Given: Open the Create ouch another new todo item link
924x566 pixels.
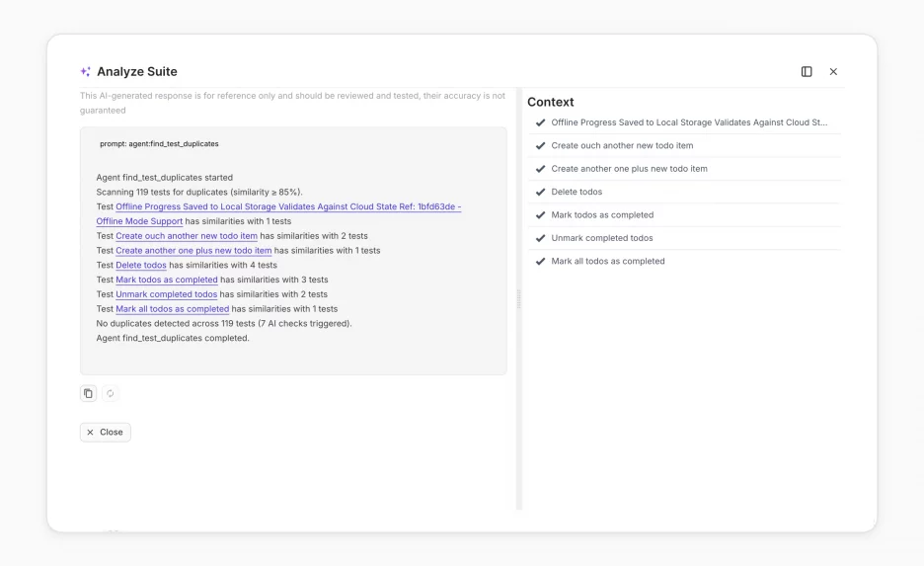Looking at the screenshot, I should click(x=187, y=236).
